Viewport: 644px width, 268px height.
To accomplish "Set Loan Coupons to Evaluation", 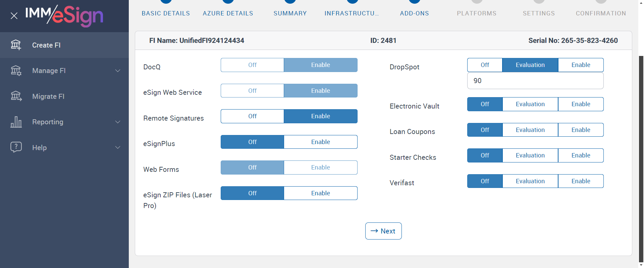I will click(x=530, y=130).
